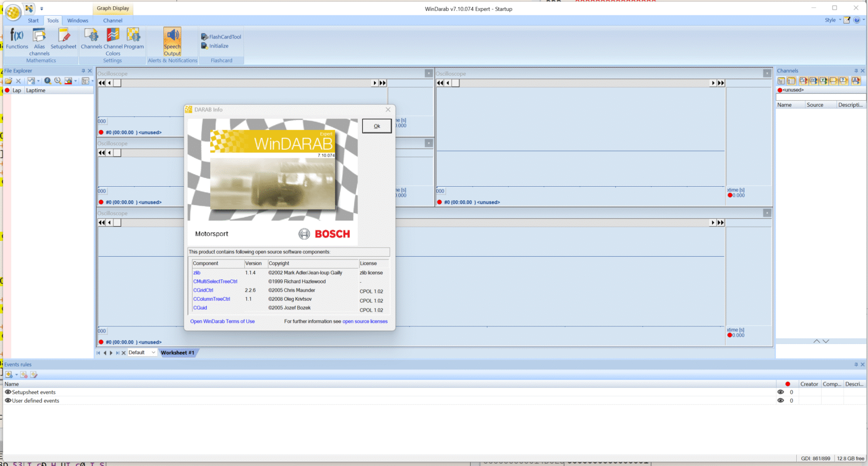Open Channels settings in the ribbon
Viewport: 868px width, 466px height.
pyautogui.click(x=91, y=38)
